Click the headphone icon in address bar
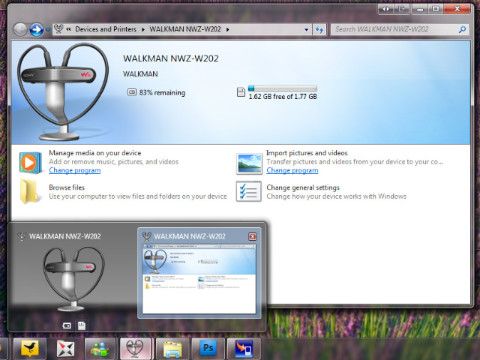The image size is (480, 360). [58, 29]
